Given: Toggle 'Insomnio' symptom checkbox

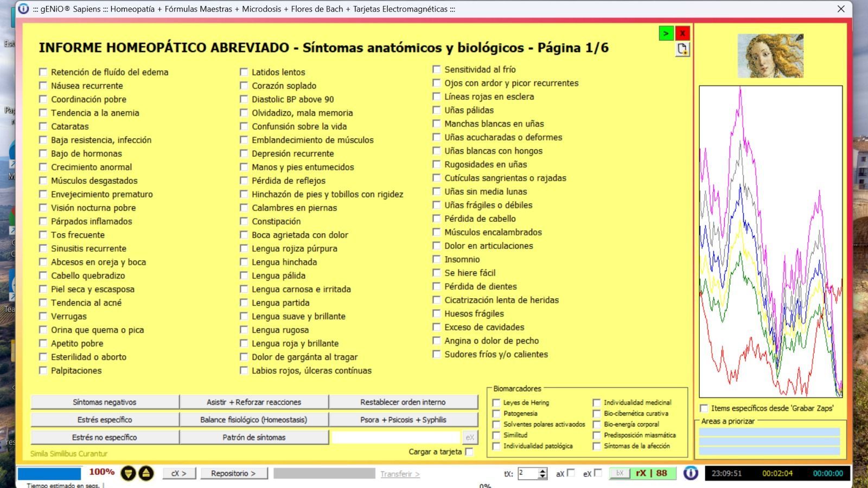Looking at the screenshot, I should 436,259.
